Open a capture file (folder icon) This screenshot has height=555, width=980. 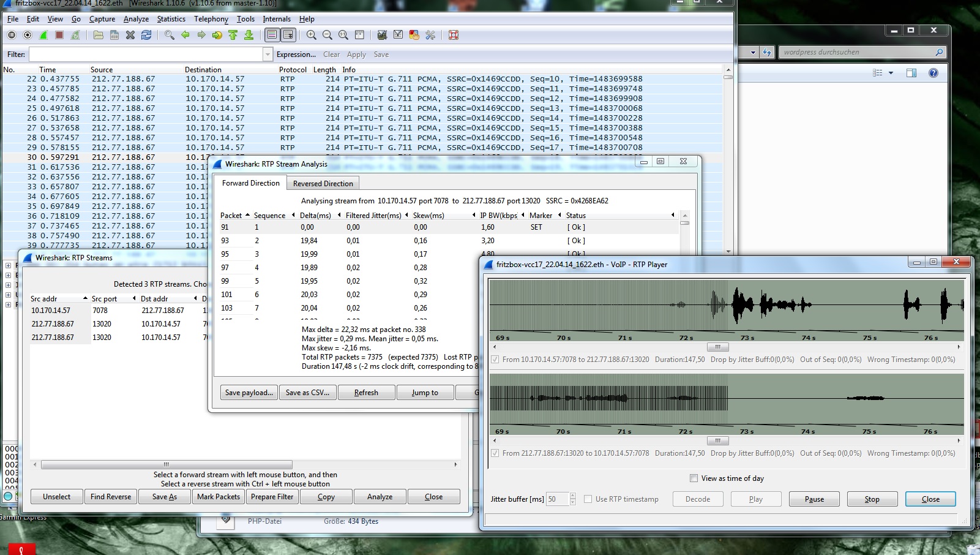98,35
